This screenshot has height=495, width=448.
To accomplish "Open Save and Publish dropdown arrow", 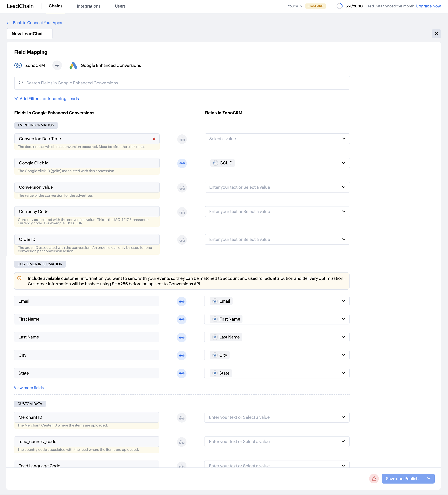I will pyautogui.click(x=429, y=479).
